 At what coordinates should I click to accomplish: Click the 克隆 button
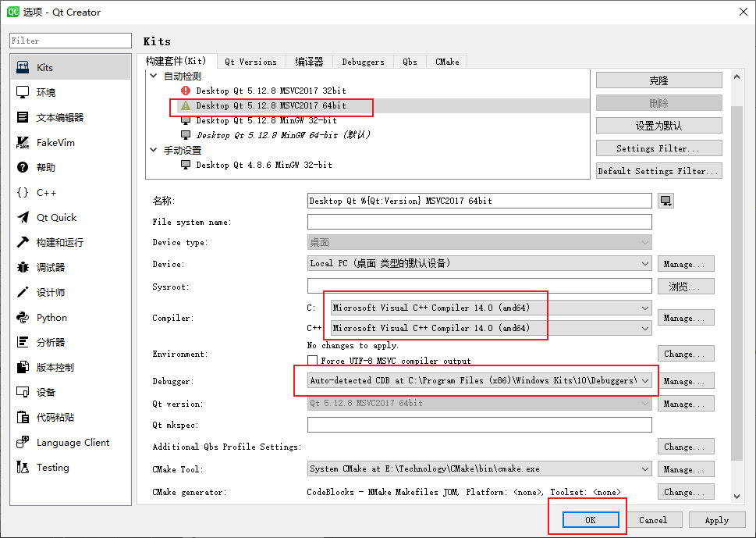pyautogui.click(x=658, y=80)
